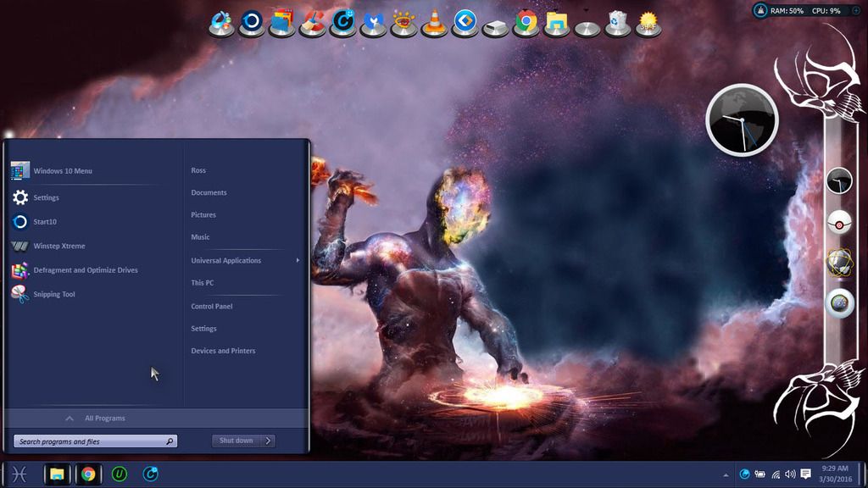Open This PC from the Start menu
Screen dimensions: 868x488
point(202,283)
